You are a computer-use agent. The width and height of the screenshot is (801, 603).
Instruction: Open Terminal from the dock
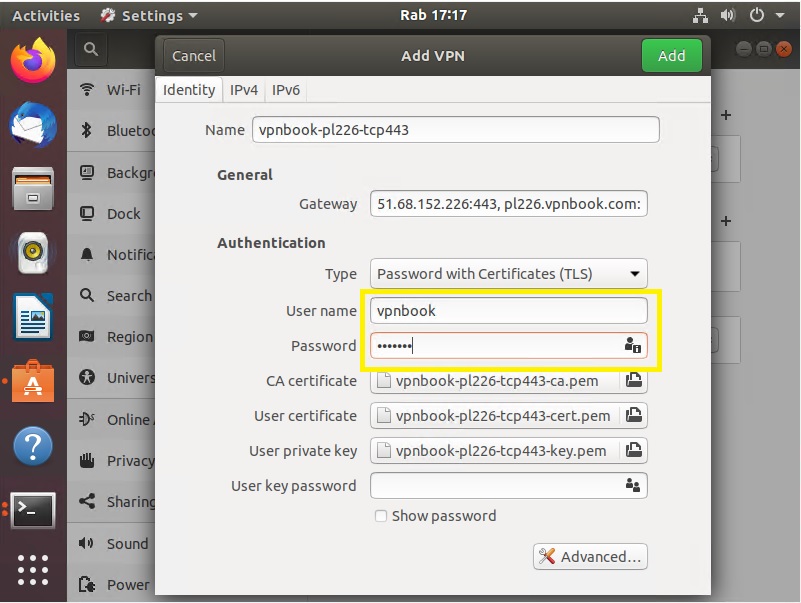pyautogui.click(x=32, y=510)
